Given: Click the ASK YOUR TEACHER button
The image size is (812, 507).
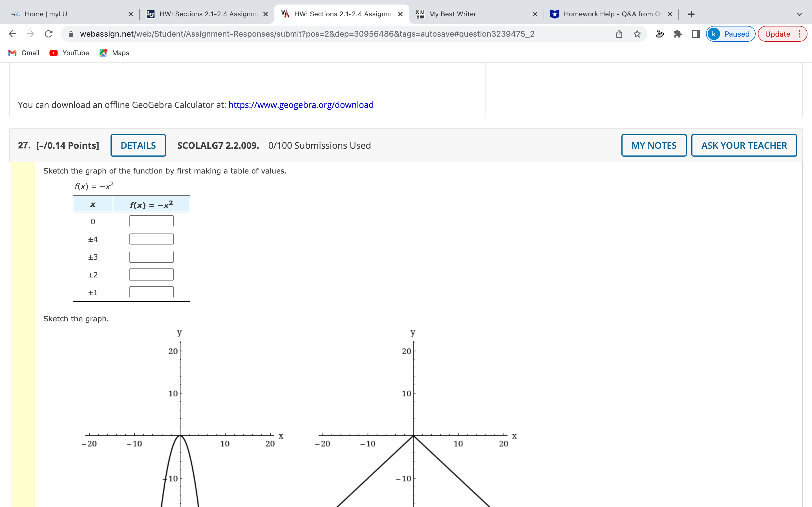Looking at the screenshot, I should click(743, 145).
